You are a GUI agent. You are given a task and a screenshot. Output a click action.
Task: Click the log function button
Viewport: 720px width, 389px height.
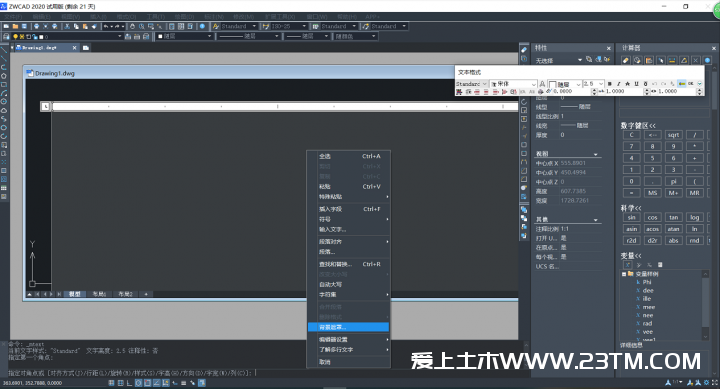[x=694, y=217]
